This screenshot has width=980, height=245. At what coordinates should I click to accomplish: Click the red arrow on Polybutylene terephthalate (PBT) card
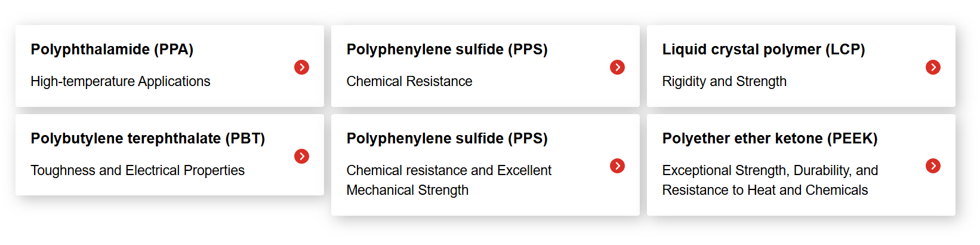(x=301, y=156)
